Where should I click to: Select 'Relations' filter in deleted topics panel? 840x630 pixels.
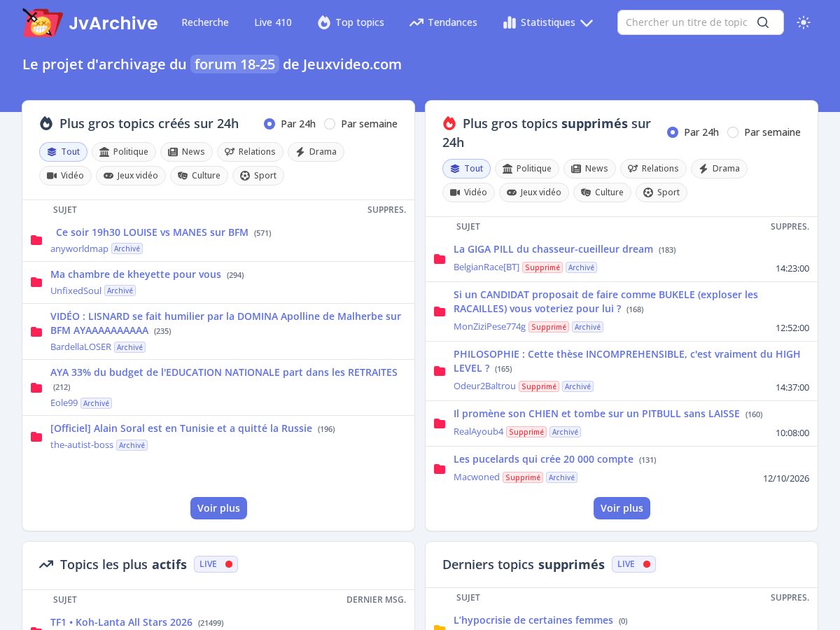point(653,169)
